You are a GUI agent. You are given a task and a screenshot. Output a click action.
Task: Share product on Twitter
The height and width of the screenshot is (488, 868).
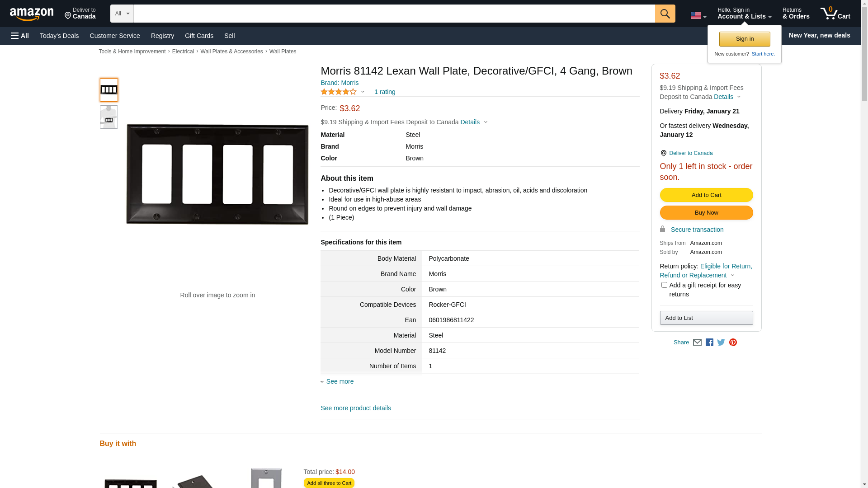click(721, 343)
